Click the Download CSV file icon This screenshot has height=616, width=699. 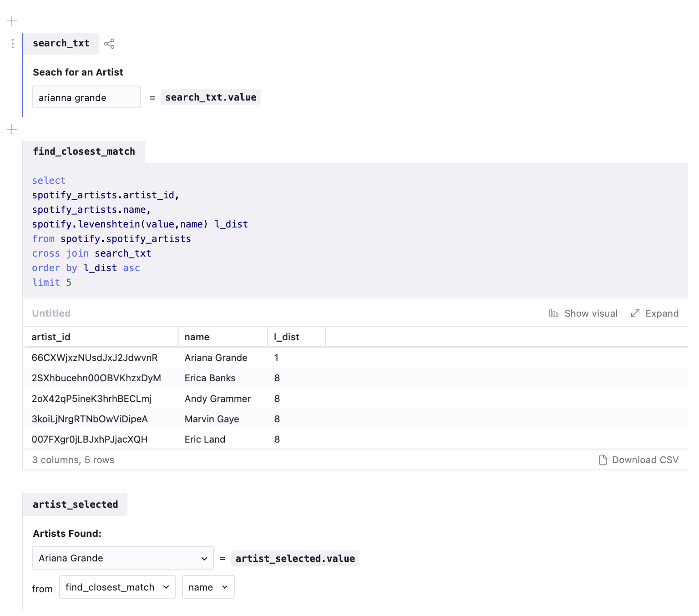(603, 460)
